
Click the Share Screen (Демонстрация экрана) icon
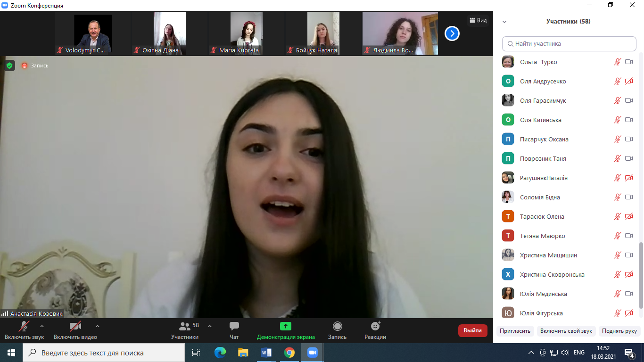[x=286, y=327]
